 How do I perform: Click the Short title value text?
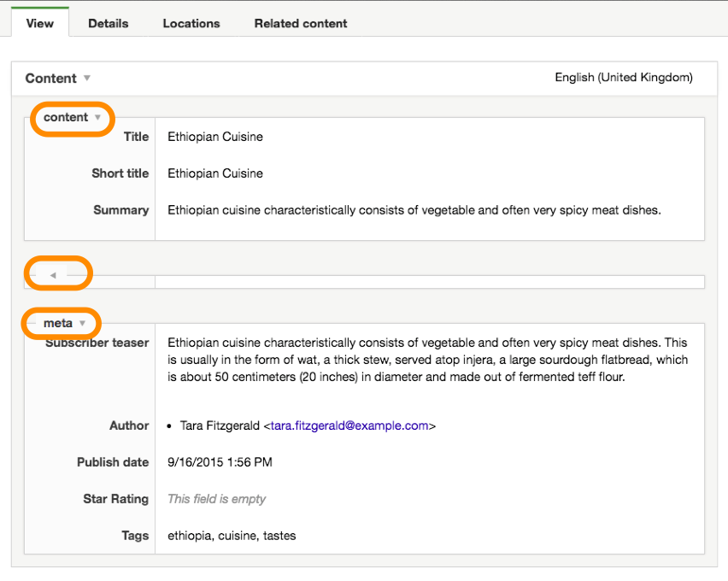[x=215, y=173]
